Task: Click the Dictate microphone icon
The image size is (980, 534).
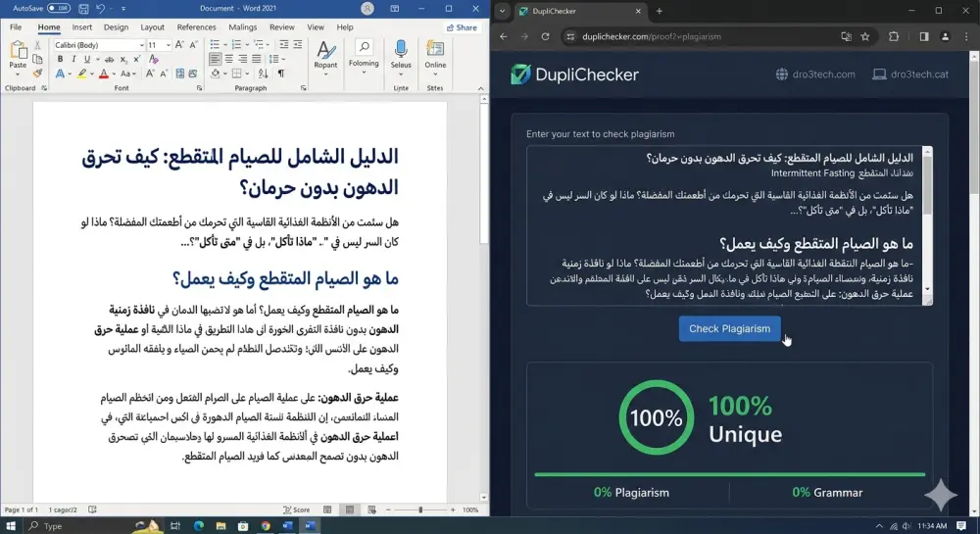Action: pos(401,49)
